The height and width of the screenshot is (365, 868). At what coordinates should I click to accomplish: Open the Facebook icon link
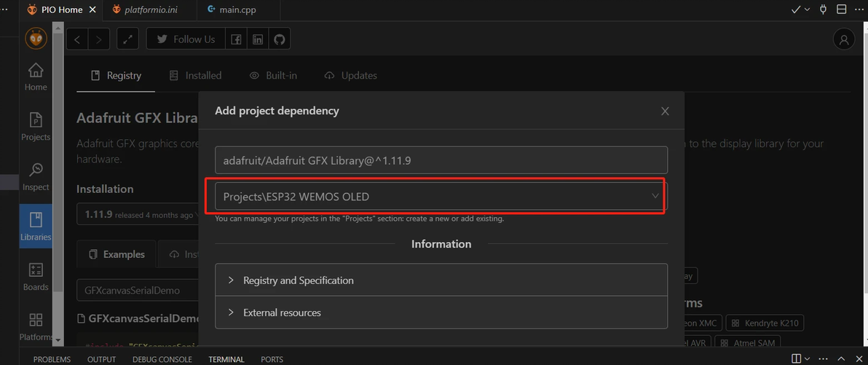point(236,39)
